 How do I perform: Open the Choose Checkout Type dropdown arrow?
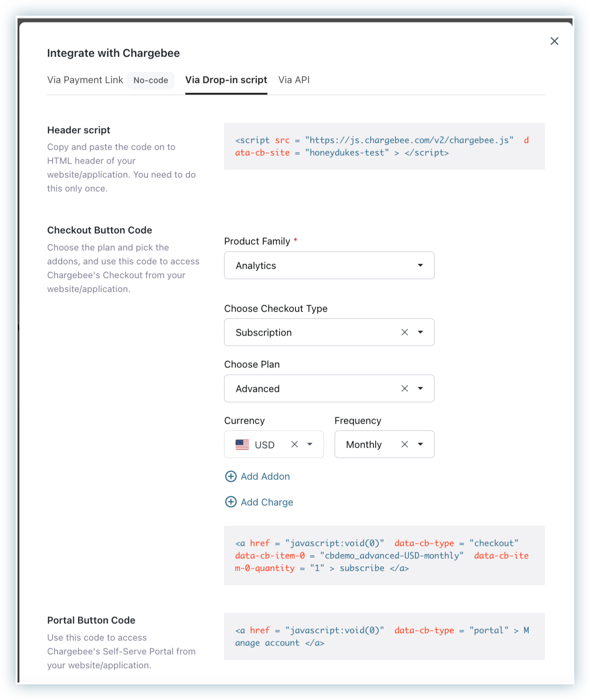coord(420,332)
